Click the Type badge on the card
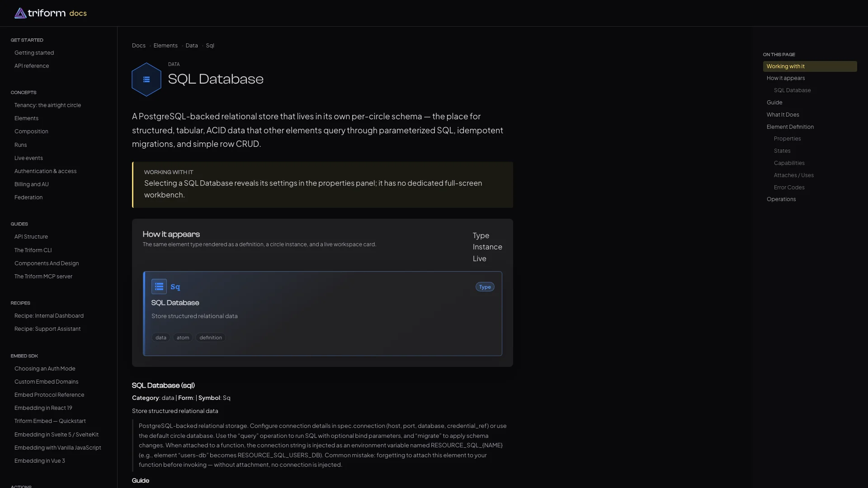 tap(485, 287)
